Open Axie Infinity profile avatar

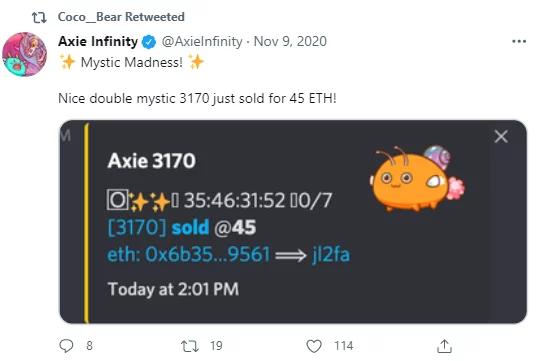[25, 54]
